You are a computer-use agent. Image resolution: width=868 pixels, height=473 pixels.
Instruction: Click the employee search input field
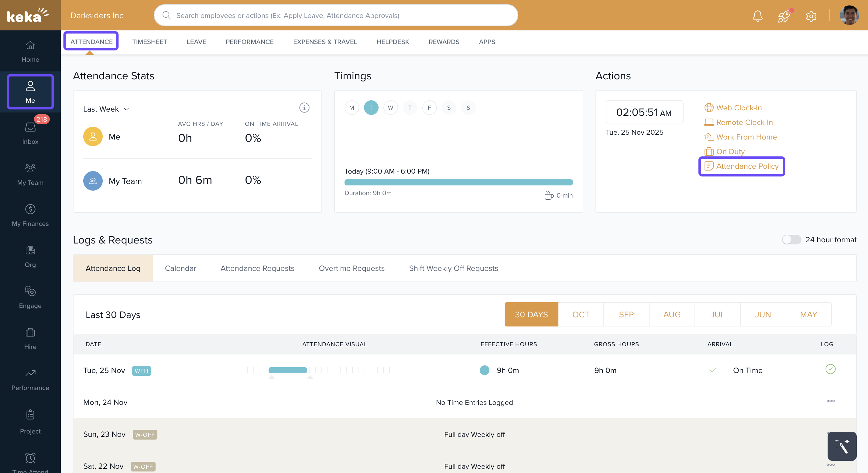tap(336, 16)
